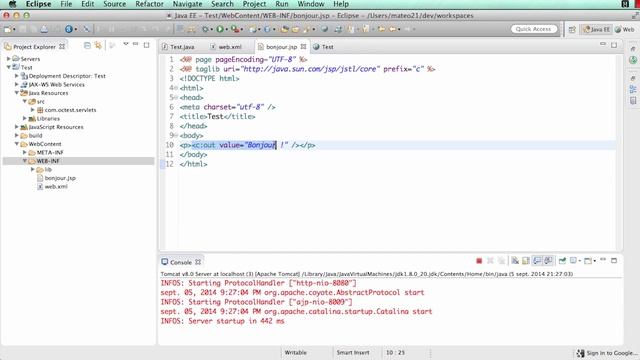640x360 pixels.
Task: Expand the META-INF folder
Action: pyautogui.click(x=24, y=153)
